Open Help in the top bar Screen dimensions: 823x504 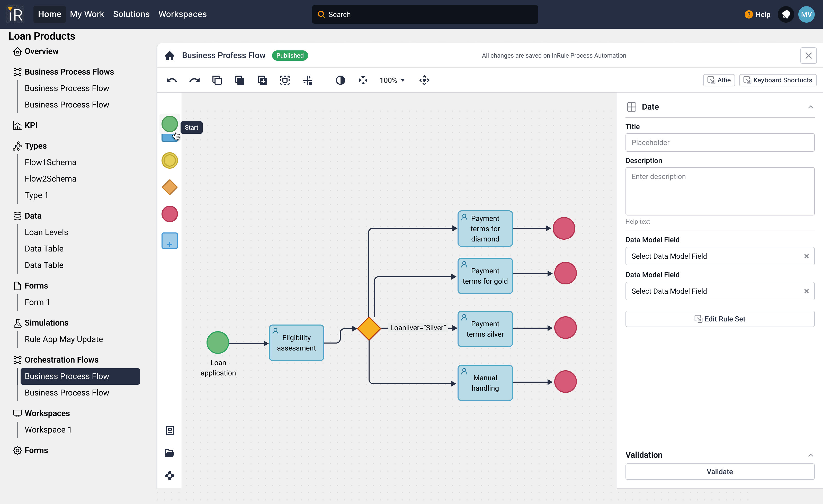point(757,14)
